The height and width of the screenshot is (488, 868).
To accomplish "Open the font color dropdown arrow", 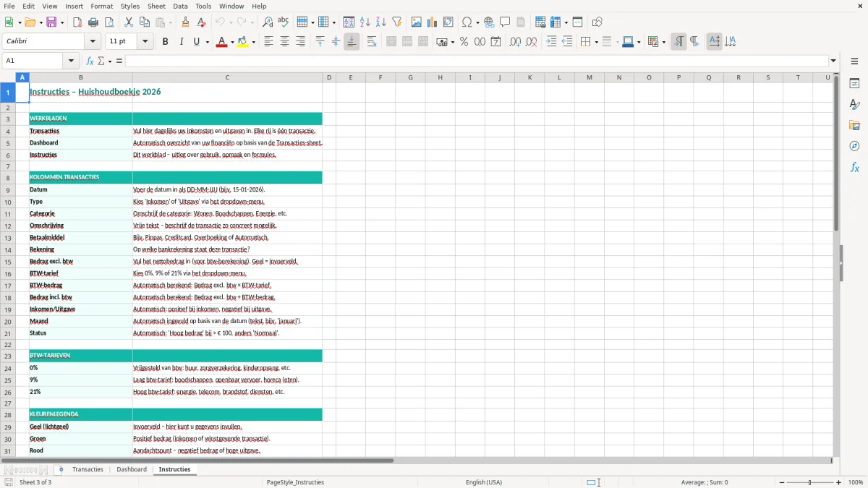I will click(x=231, y=42).
